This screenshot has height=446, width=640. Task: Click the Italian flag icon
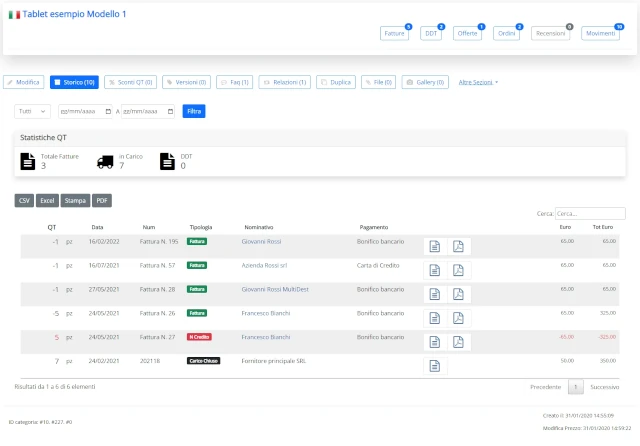coord(14,15)
